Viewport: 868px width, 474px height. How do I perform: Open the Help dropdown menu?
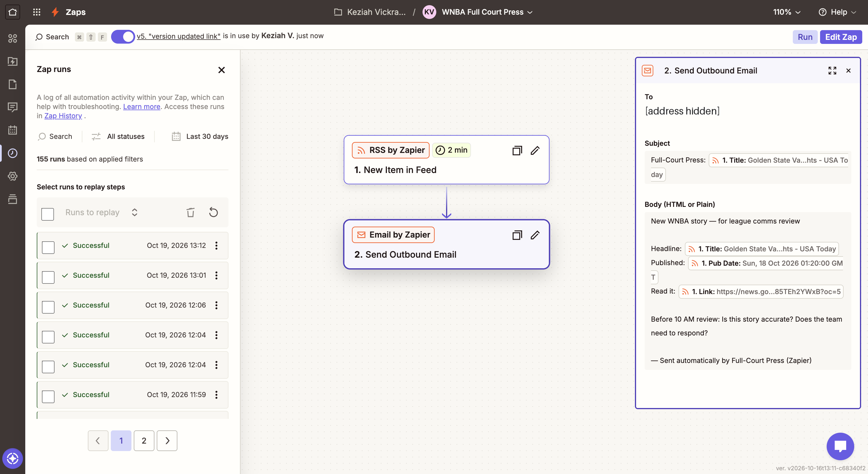[x=837, y=12]
